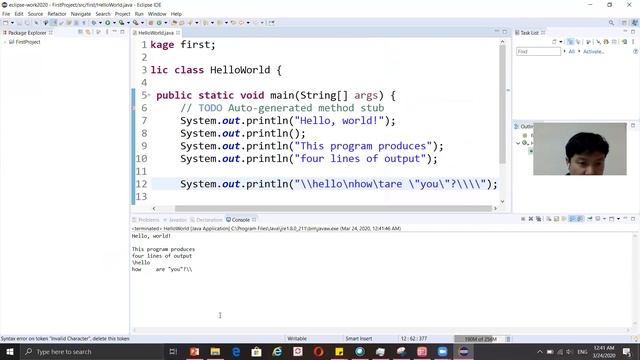Open the Display Selected Console dropdown
Screen dimensions: 640x360
point(604,219)
